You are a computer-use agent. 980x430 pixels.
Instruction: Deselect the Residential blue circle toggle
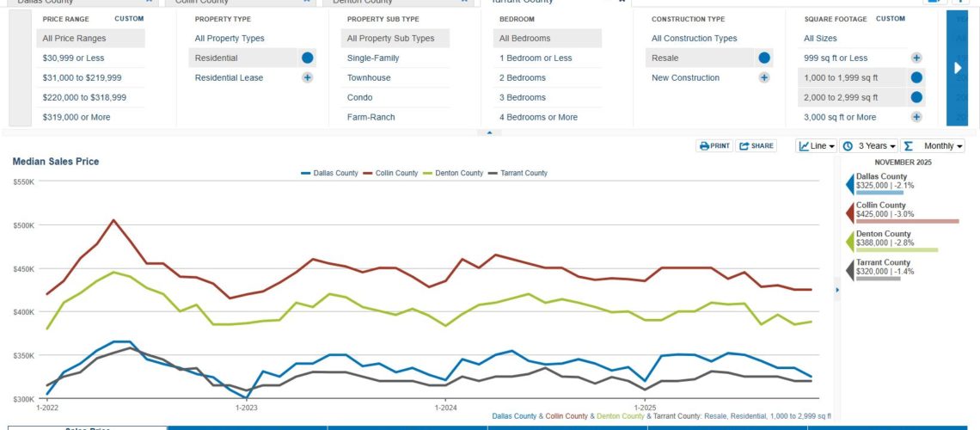307,58
